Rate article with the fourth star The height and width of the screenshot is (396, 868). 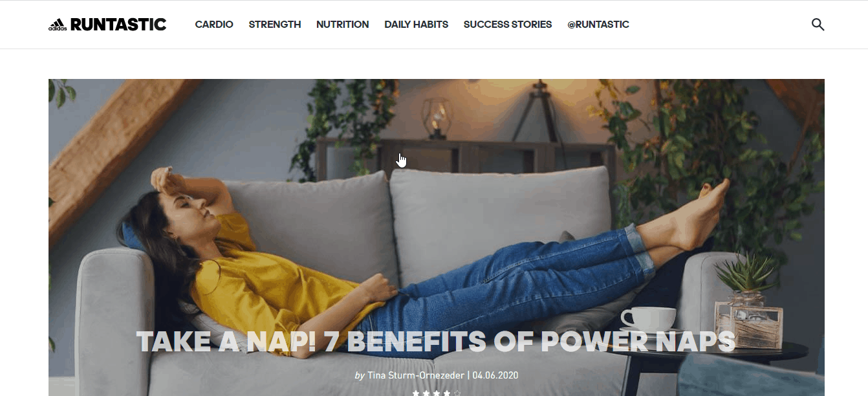[x=447, y=392]
